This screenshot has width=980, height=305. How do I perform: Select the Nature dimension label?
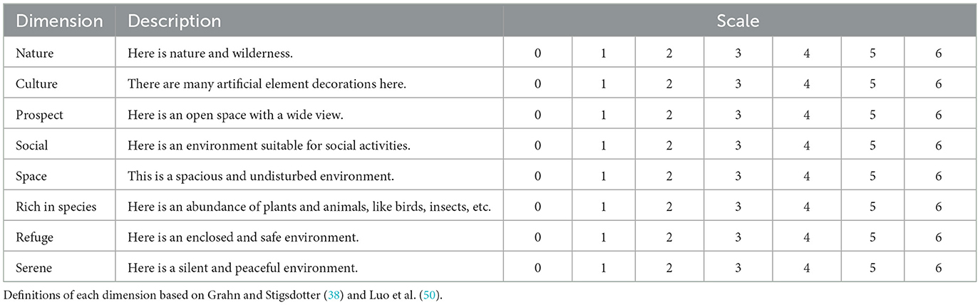[x=34, y=53]
